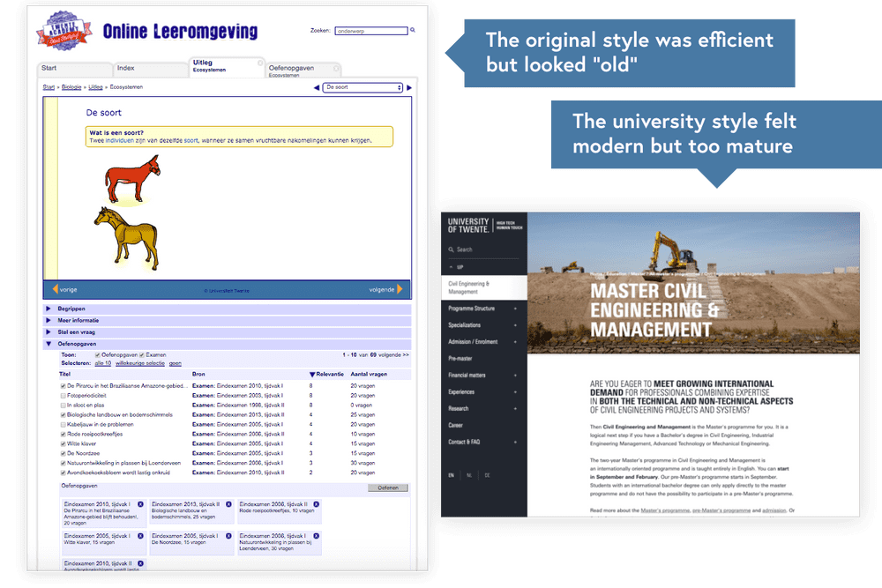Uncheck the Examen filter checkbox

click(143, 354)
